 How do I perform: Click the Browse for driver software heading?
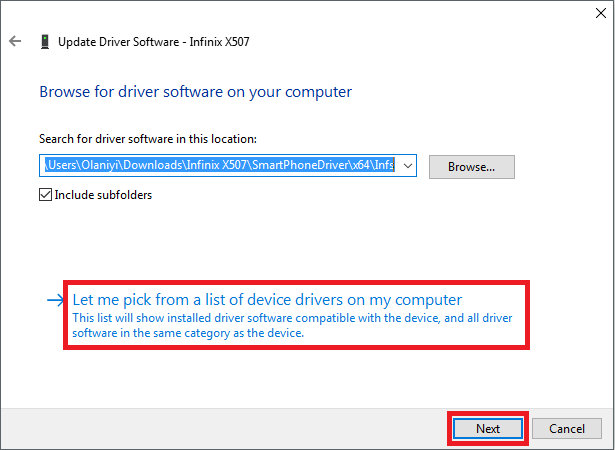195,91
